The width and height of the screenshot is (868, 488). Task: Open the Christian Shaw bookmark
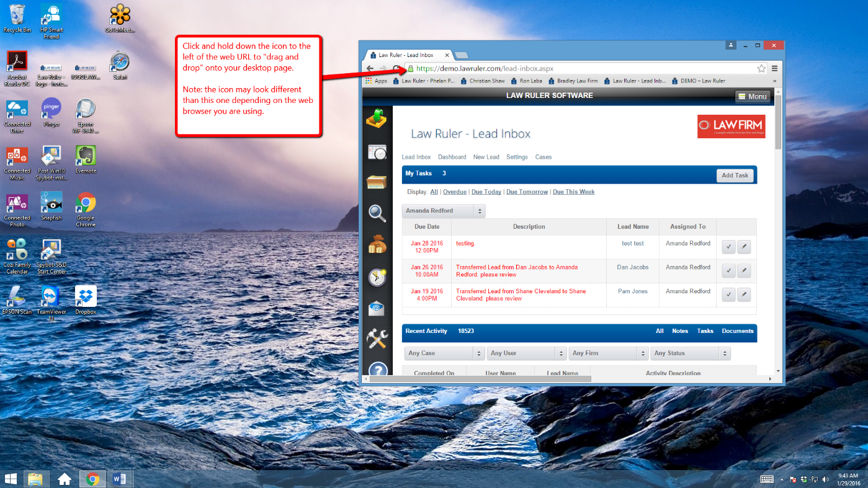coord(483,81)
